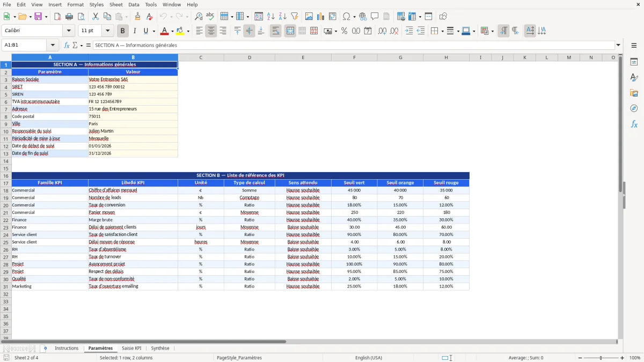
Task: Open the sidebar Properties panel
Action: click(634, 62)
